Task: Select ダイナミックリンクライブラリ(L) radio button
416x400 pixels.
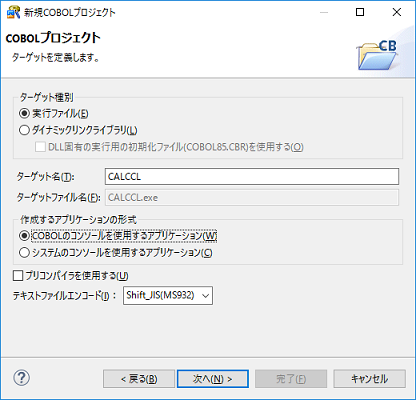Action: click(x=24, y=130)
